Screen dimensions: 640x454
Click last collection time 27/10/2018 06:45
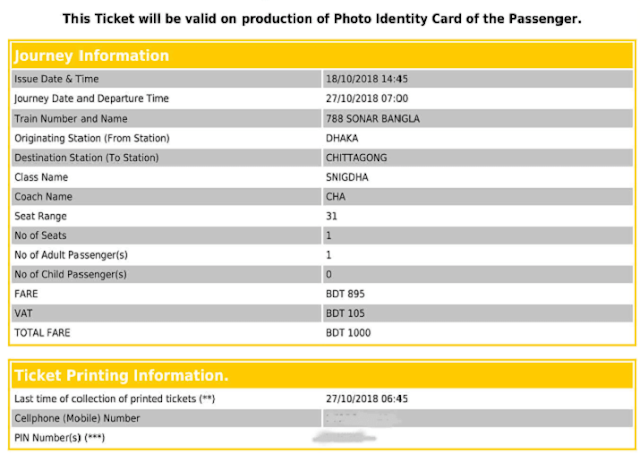[x=367, y=399]
